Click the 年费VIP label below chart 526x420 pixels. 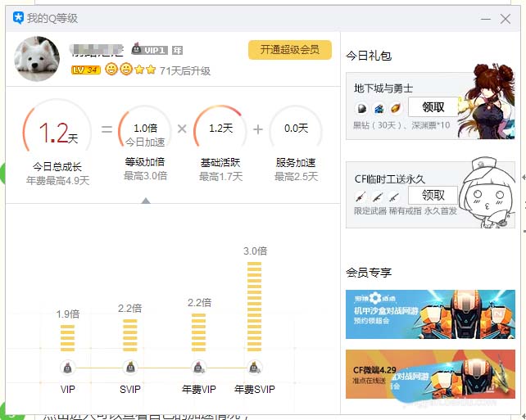point(198,389)
